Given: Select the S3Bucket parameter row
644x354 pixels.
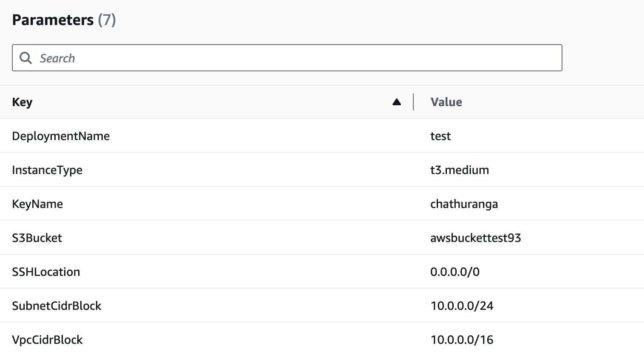Looking at the screenshot, I should pos(37,238).
